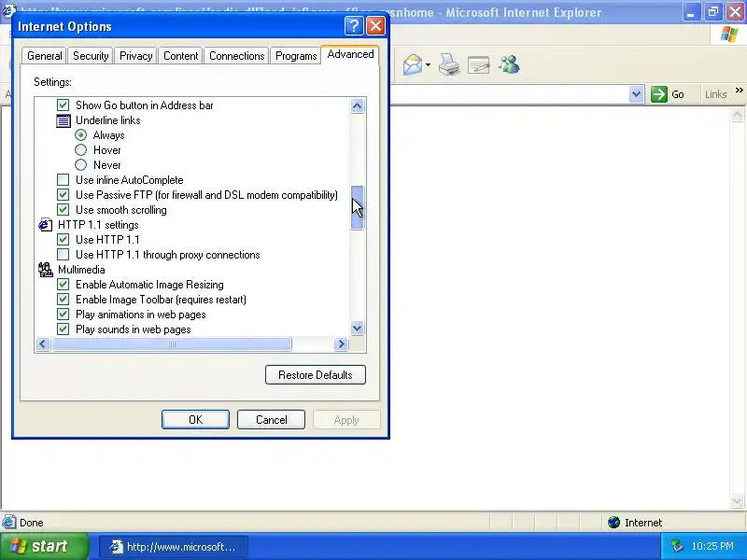This screenshot has height=560, width=747.
Task: Switch to the Security tab
Action: click(x=91, y=56)
